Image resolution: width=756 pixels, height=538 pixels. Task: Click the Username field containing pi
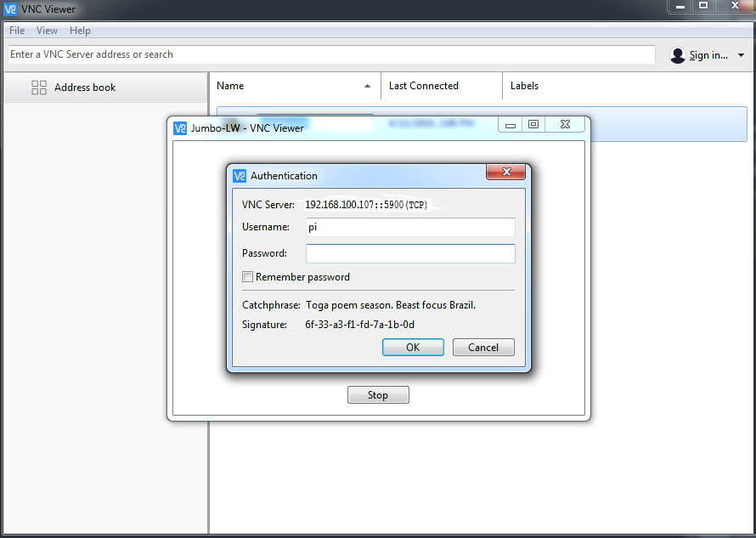tap(410, 228)
